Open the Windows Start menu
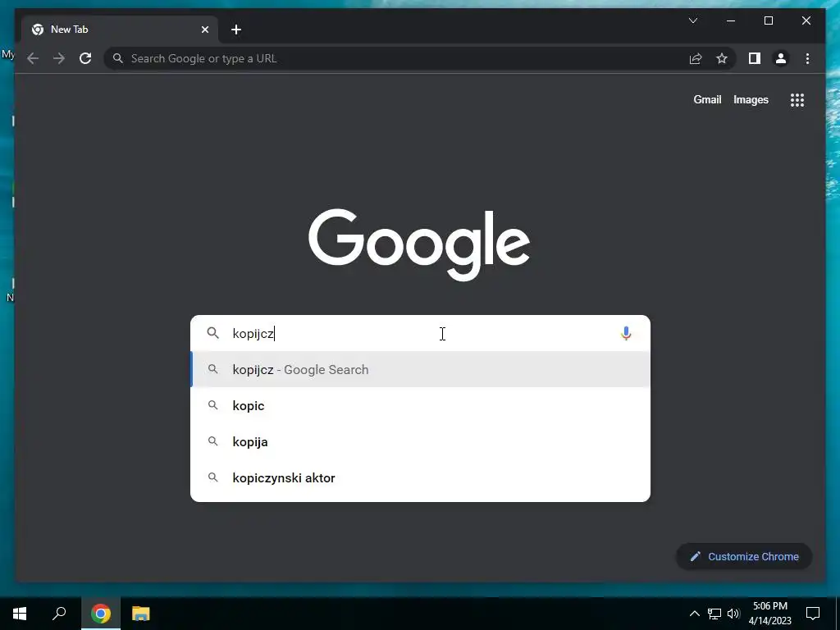Viewport: 840px width, 630px height. coord(20,614)
